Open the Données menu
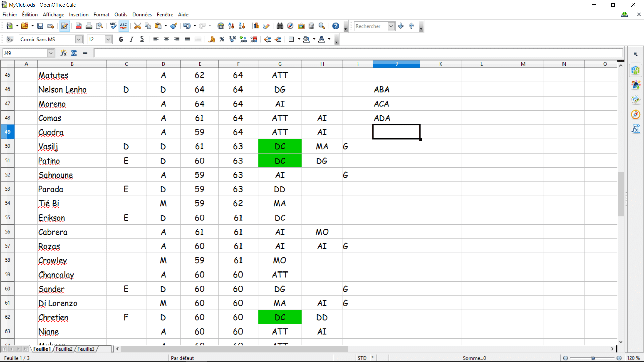The width and height of the screenshot is (644, 362). pyautogui.click(x=142, y=15)
